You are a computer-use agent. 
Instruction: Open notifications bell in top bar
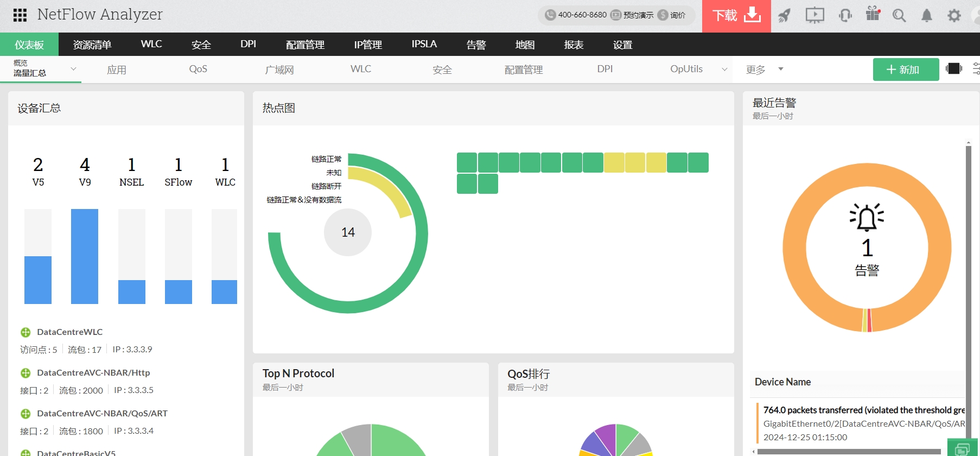(927, 16)
